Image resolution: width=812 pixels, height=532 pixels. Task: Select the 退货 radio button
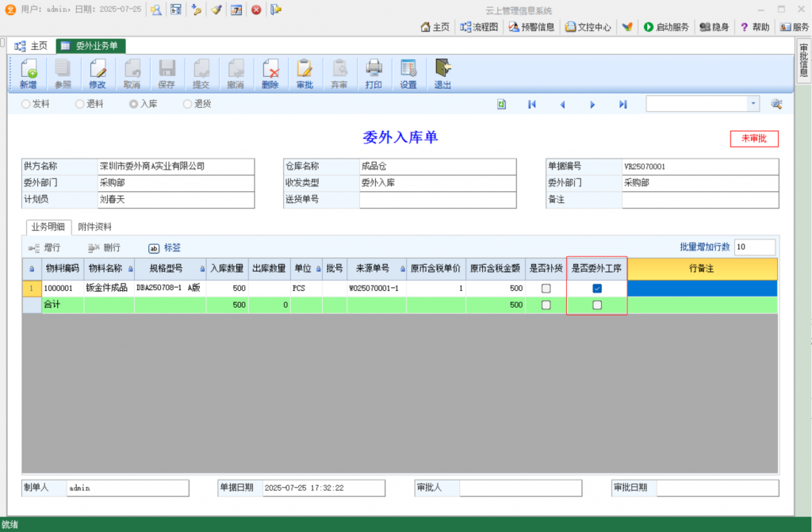[187, 104]
